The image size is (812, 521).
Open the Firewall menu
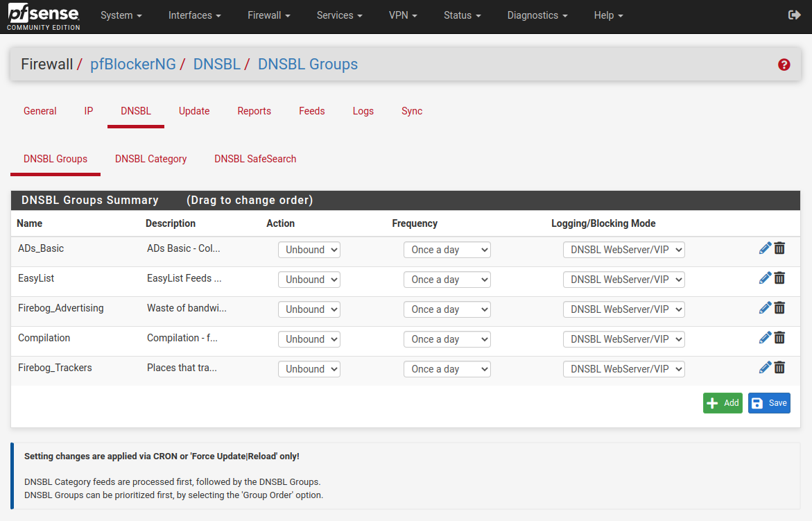(x=269, y=15)
